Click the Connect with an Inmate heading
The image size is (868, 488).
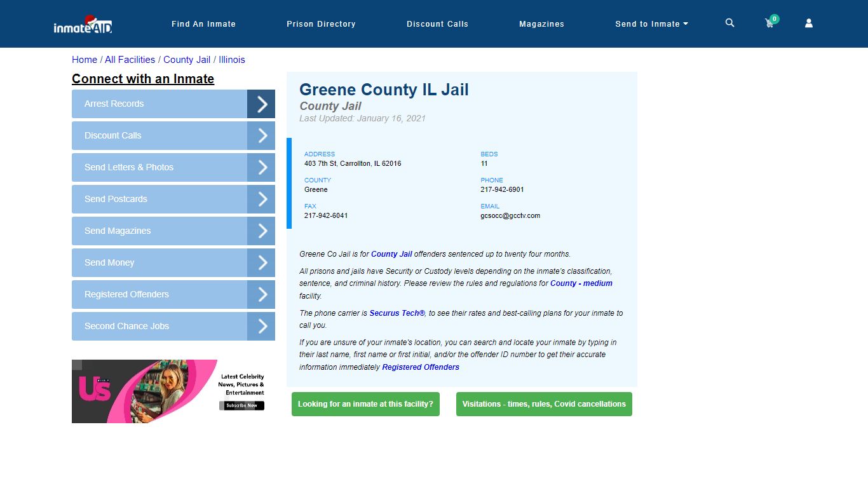coord(143,79)
